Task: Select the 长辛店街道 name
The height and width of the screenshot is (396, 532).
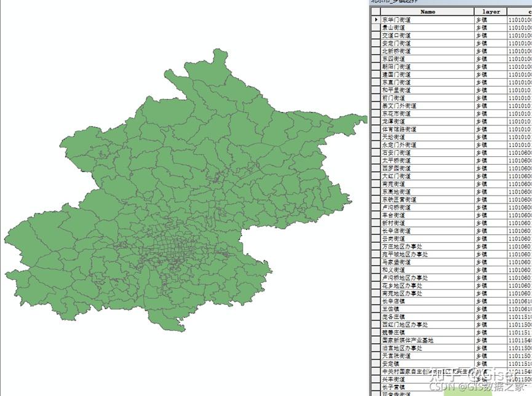Action: coord(427,231)
